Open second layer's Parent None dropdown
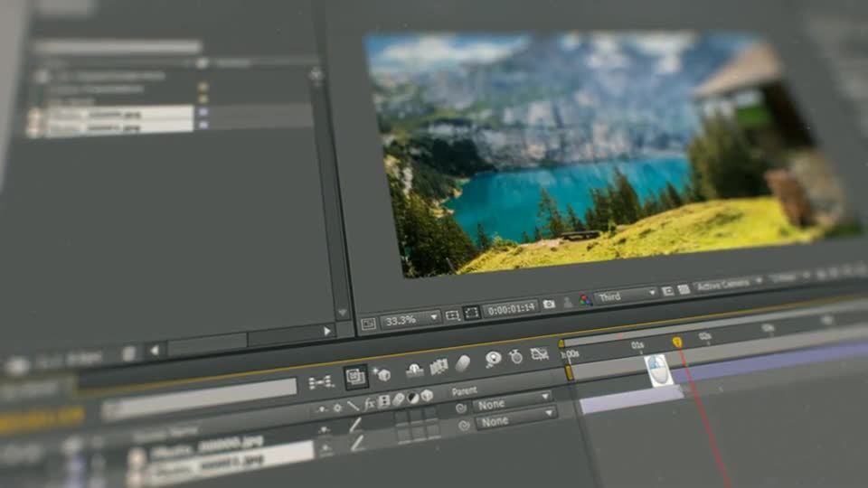The width and height of the screenshot is (868, 488). point(515,420)
